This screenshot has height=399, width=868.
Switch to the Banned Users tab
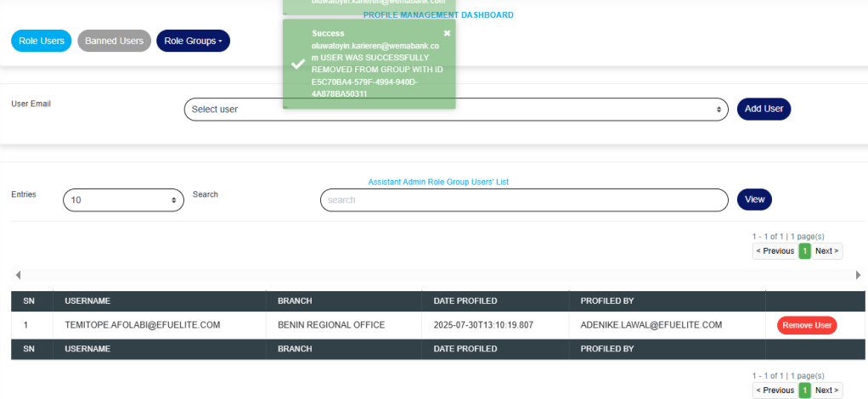(x=114, y=41)
